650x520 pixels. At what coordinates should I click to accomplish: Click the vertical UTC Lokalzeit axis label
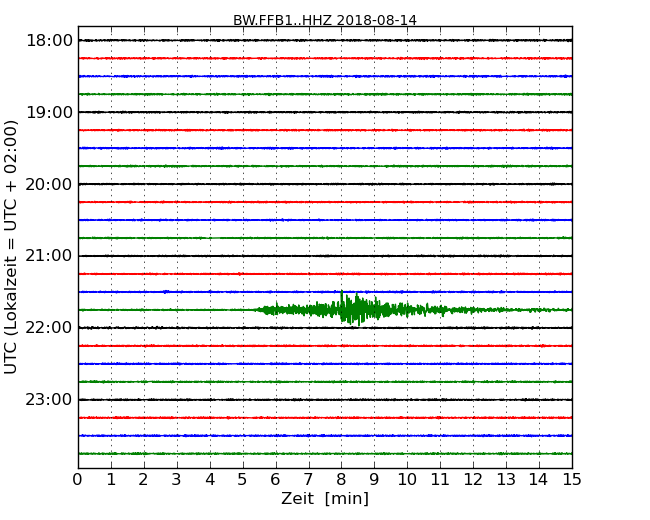pyautogui.click(x=10, y=247)
